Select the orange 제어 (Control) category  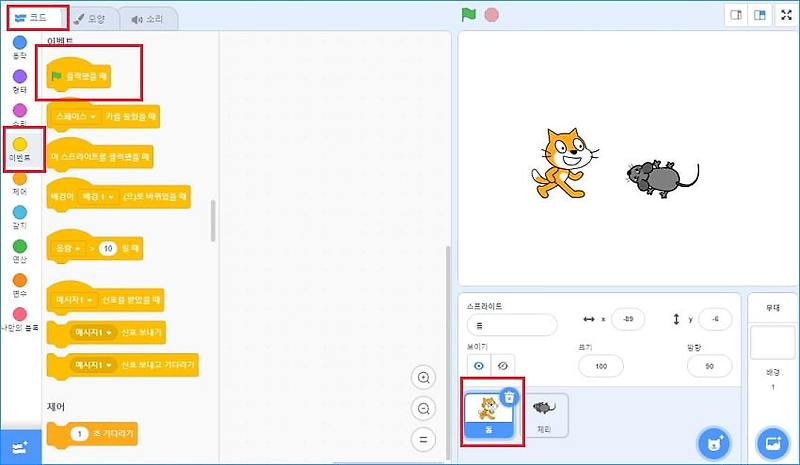point(20,184)
